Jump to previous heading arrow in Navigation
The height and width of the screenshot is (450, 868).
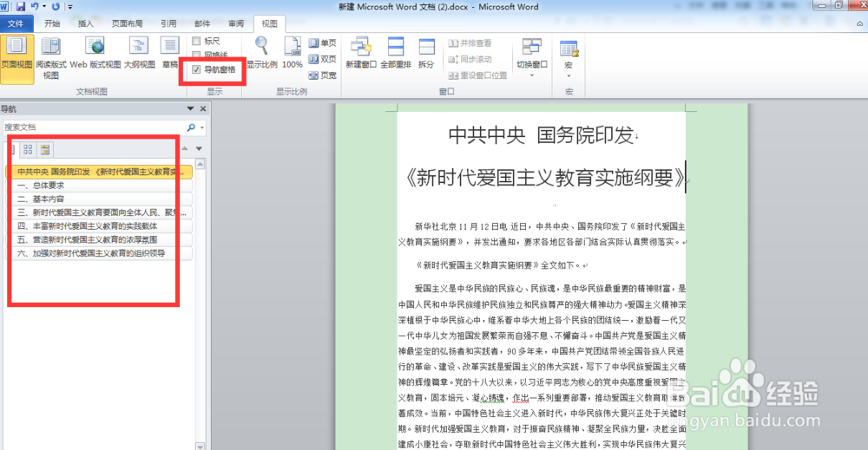click(185, 148)
